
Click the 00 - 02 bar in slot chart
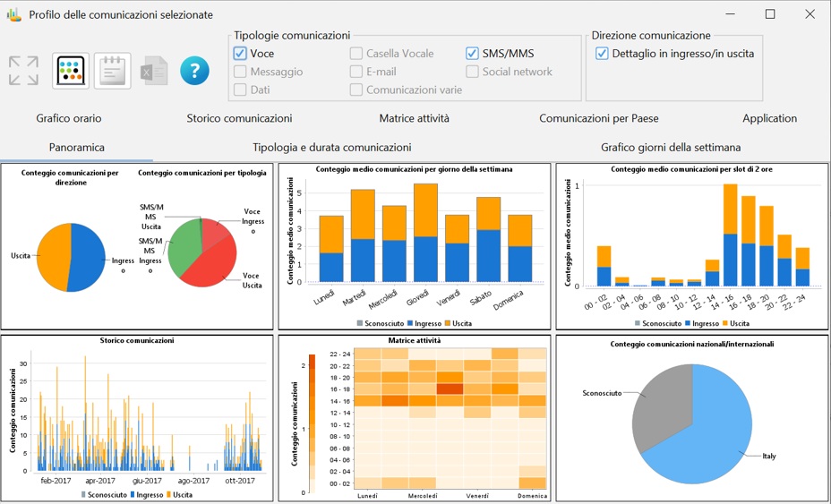point(604,267)
